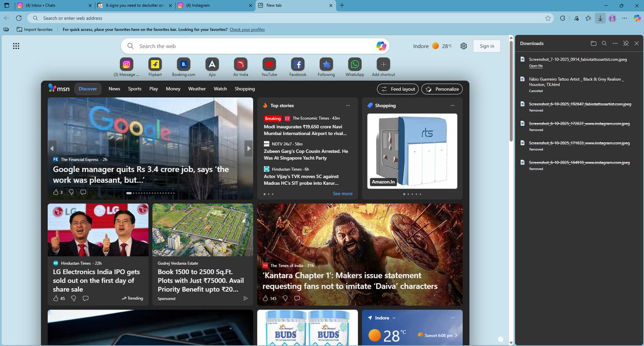Switch to the 6 signs declutter tab
644x346 pixels.
[134, 5]
